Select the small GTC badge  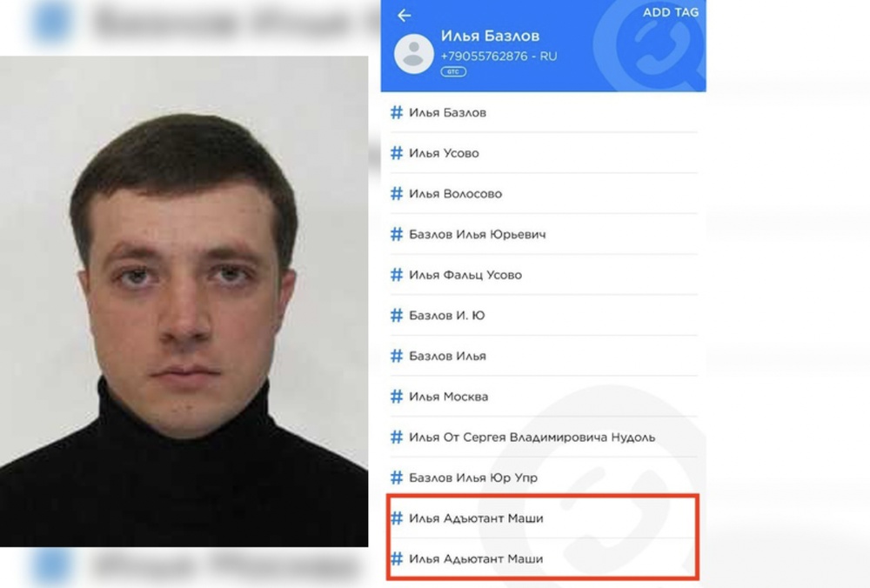(453, 71)
